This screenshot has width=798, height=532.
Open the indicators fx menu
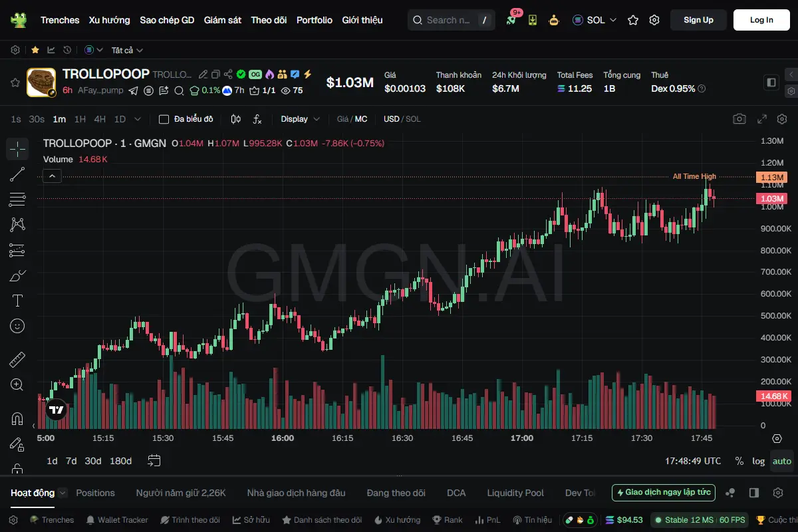coord(257,119)
